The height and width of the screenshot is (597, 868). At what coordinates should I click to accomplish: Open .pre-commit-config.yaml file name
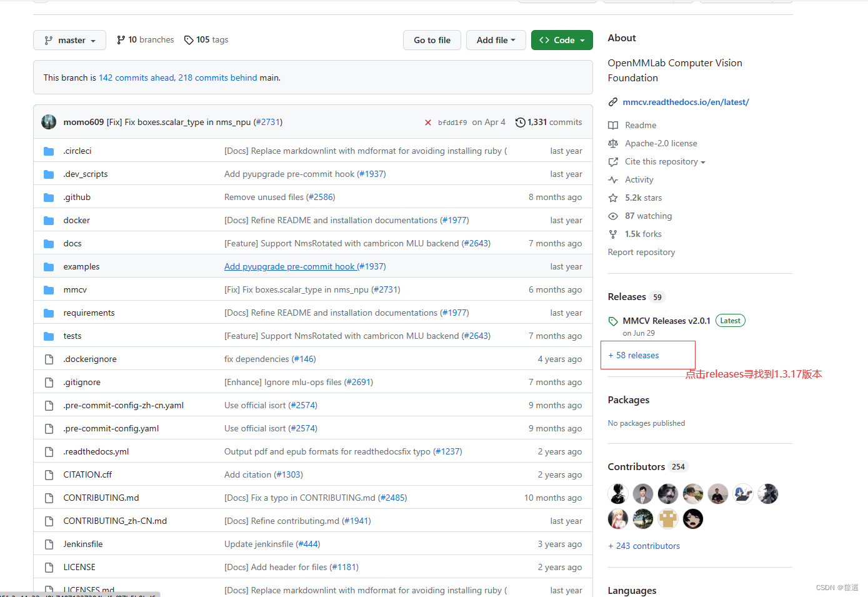(111, 428)
